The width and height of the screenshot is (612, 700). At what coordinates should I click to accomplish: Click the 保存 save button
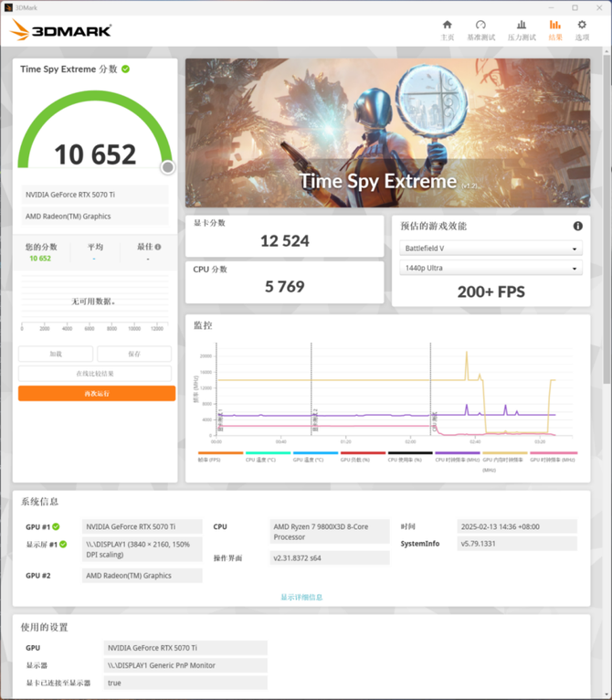click(134, 354)
